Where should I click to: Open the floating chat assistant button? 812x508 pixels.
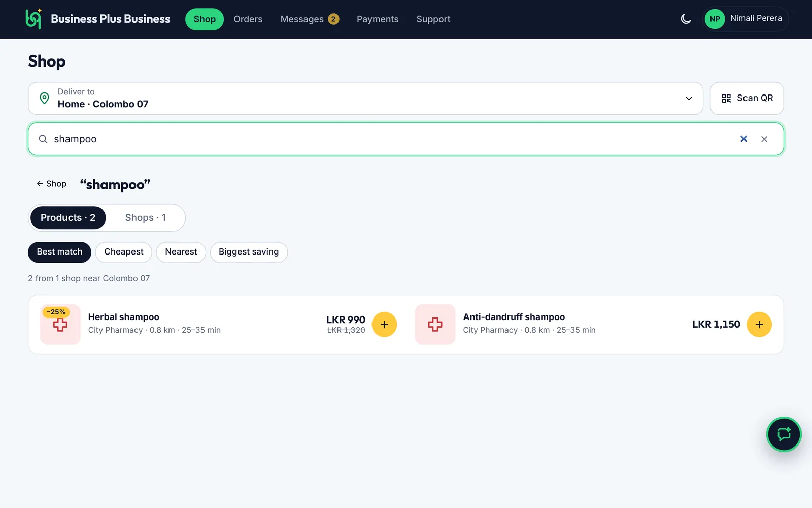pos(784,434)
